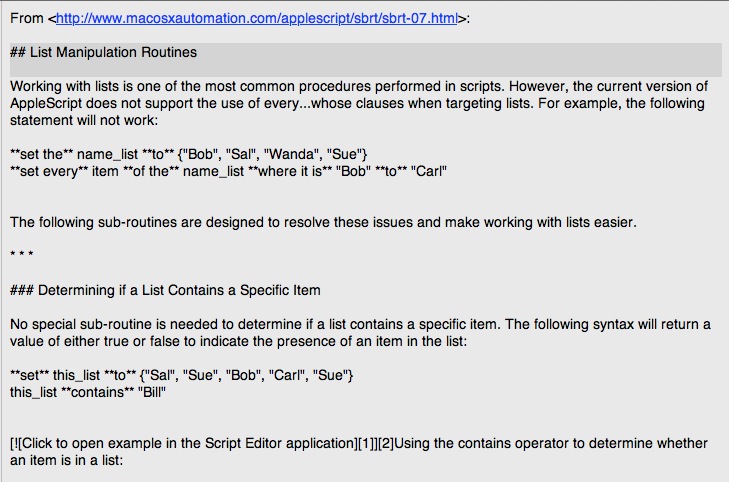Click the highlighted gray heading bar area
The width and height of the screenshot is (729, 482).
point(366,60)
